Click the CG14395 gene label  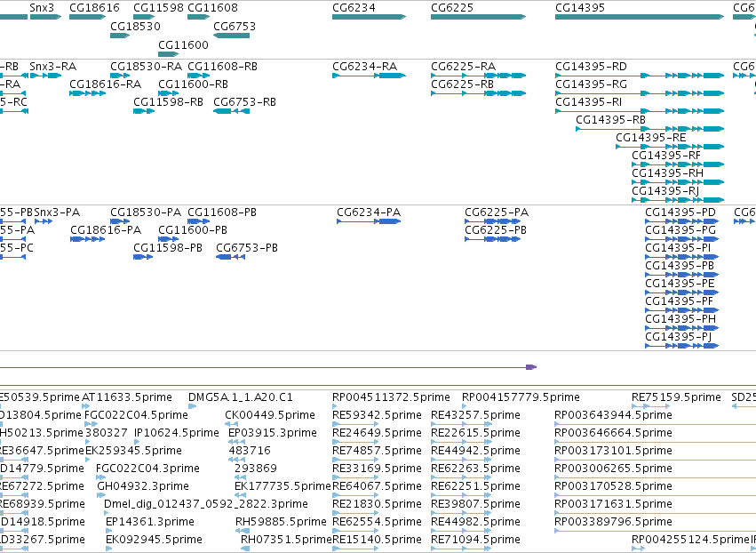click(x=580, y=8)
